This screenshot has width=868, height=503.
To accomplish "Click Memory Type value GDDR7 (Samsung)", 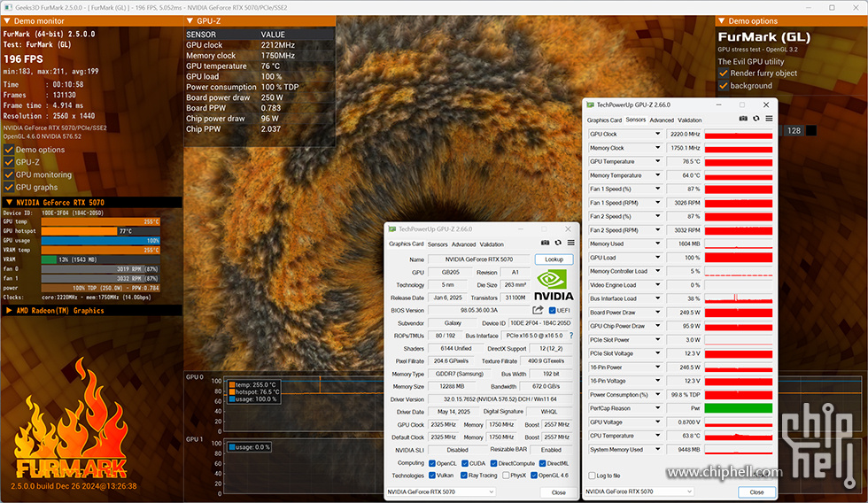I will pyautogui.click(x=459, y=374).
